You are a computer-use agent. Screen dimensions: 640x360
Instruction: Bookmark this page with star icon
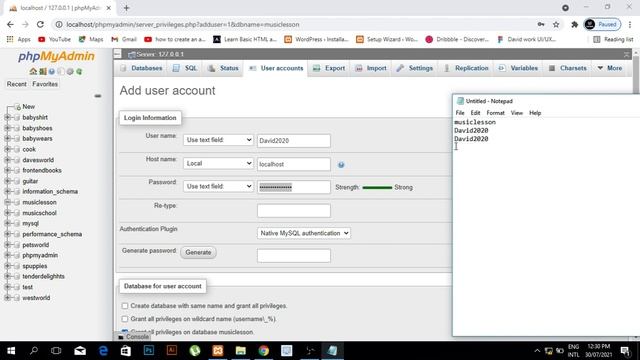point(556,24)
